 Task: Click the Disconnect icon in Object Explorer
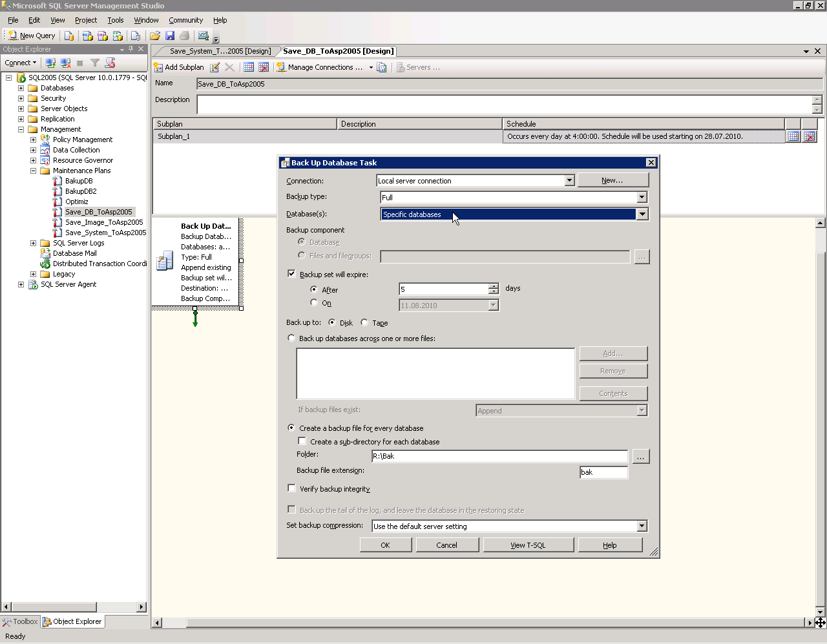tap(65, 63)
